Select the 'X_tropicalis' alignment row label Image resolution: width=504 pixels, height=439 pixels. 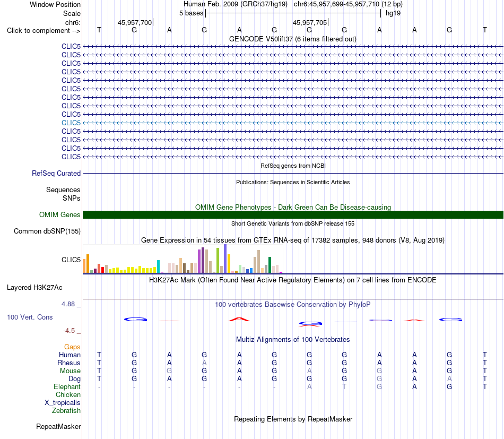[x=63, y=403]
